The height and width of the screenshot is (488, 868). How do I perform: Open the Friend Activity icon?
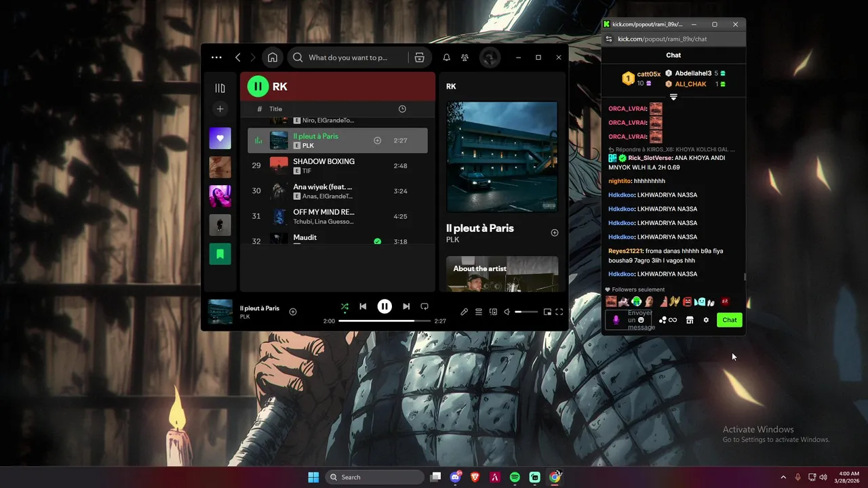pyautogui.click(x=465, y=58)
